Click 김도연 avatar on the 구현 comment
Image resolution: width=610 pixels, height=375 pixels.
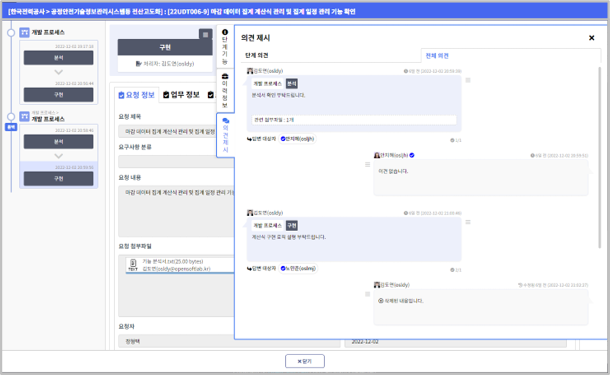tap(250, 213)
